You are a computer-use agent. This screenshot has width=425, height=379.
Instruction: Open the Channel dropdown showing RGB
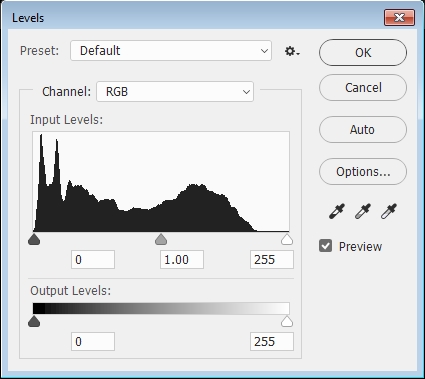175,92
